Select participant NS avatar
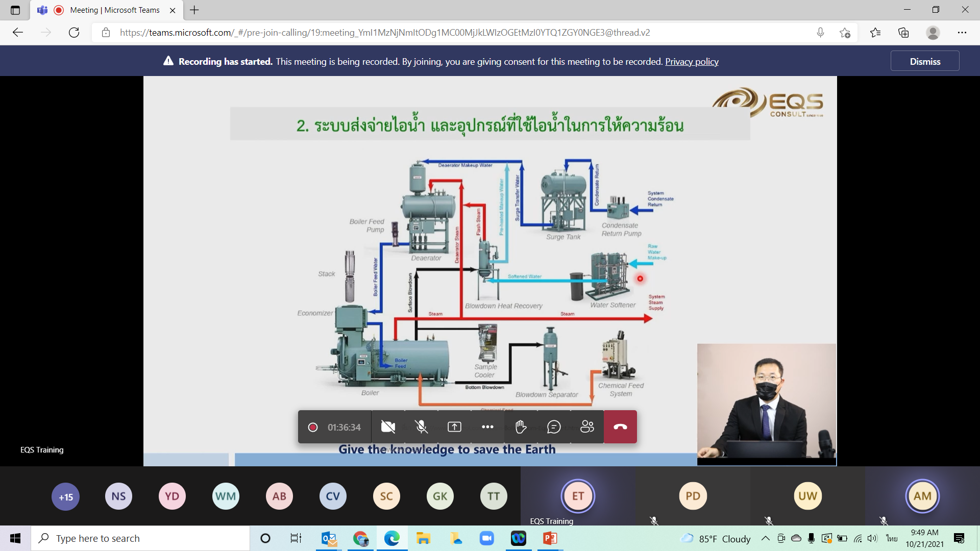This screenshot has width=980, height=551. coord(118,496)
